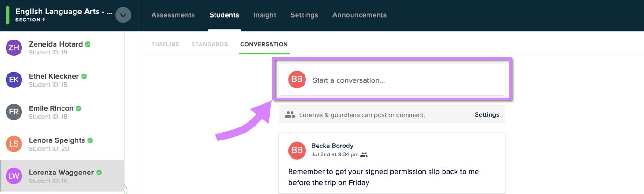The image size is (644, 194).
Task: Click green verified check next to Zeneida Hotard
Action: tap(88, 44)
